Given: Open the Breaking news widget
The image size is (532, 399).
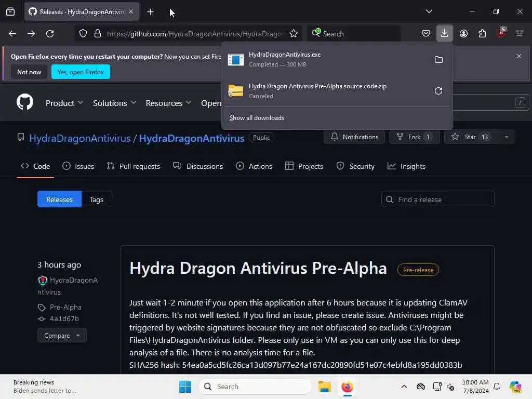Looking at the screenshot, I should [x=45, y=387].
